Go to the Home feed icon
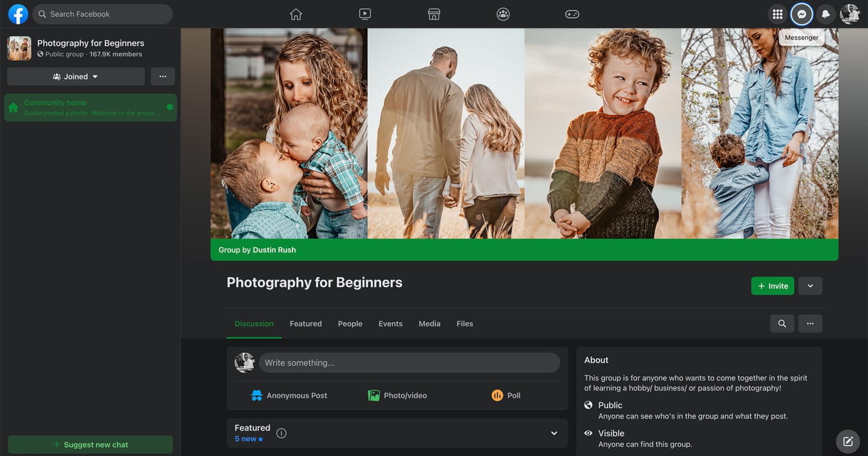Image resolution: width=868 pixels, height=456 pixels. tap(296, 14)
